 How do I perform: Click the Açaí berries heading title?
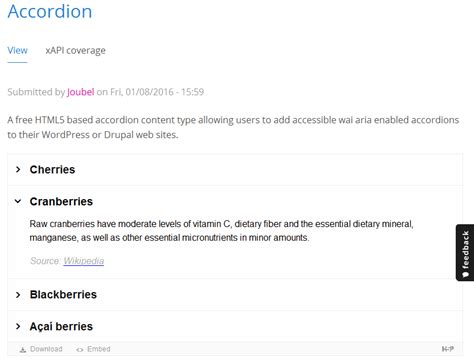click(61, 326)
